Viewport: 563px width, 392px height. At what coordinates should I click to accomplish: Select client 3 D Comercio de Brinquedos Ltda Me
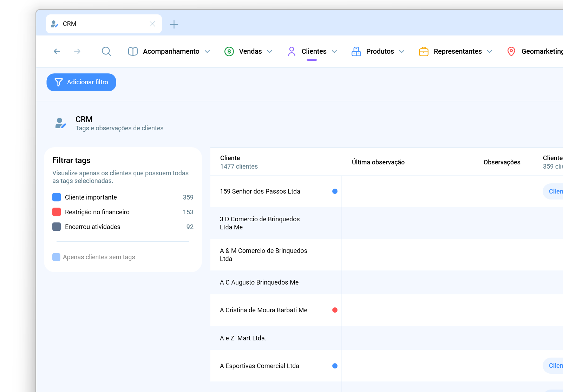pyautogui.click(x=260, y=223)
